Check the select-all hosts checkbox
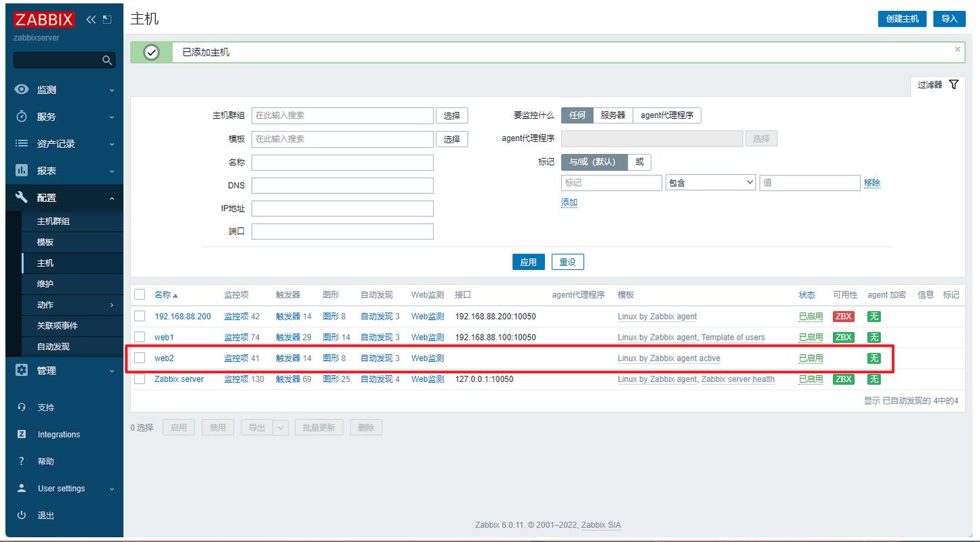The width and height of the screenshot is (980, 542). click(x=140, y=294)
